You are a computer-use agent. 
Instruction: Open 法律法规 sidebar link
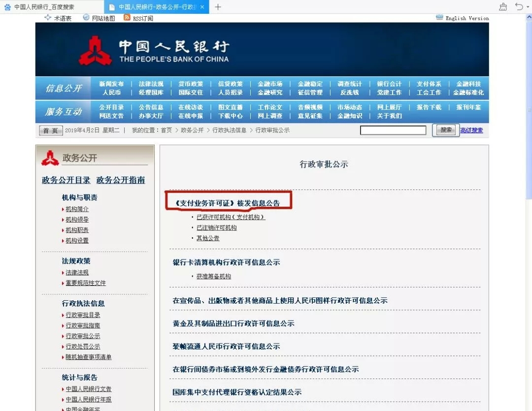click(77, 273)
